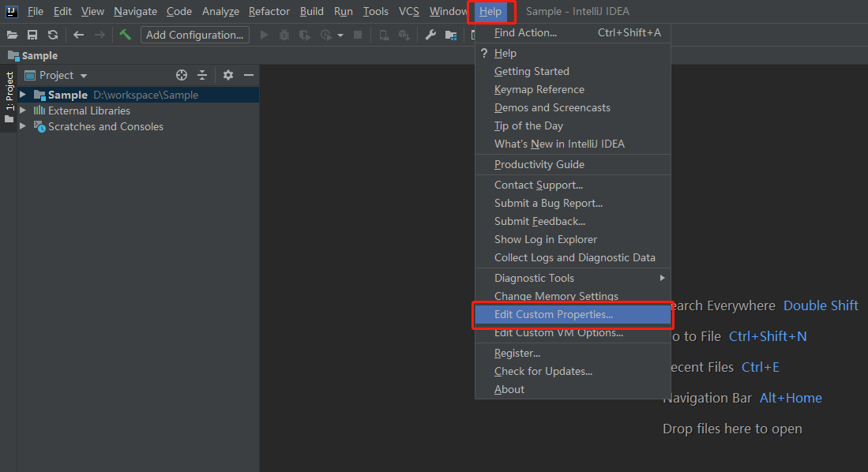Open the View menu
Screen dimensions: 868x472
(x=92, y=12)
